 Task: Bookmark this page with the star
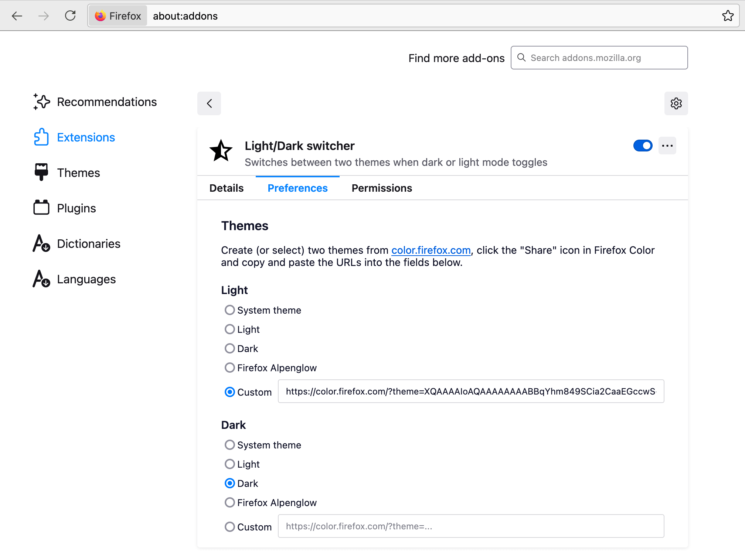pos(727,16)
